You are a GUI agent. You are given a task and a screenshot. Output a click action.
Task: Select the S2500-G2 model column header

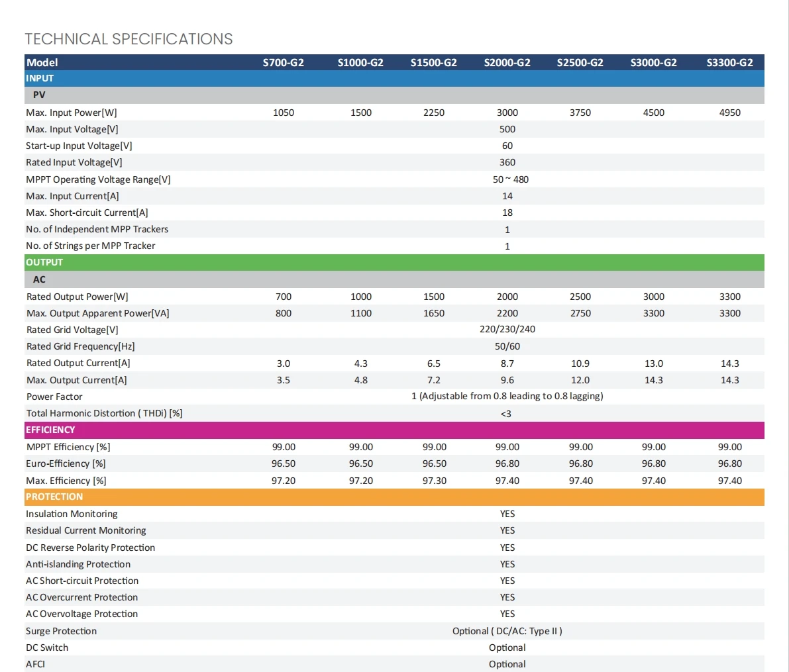pos(580,62)
